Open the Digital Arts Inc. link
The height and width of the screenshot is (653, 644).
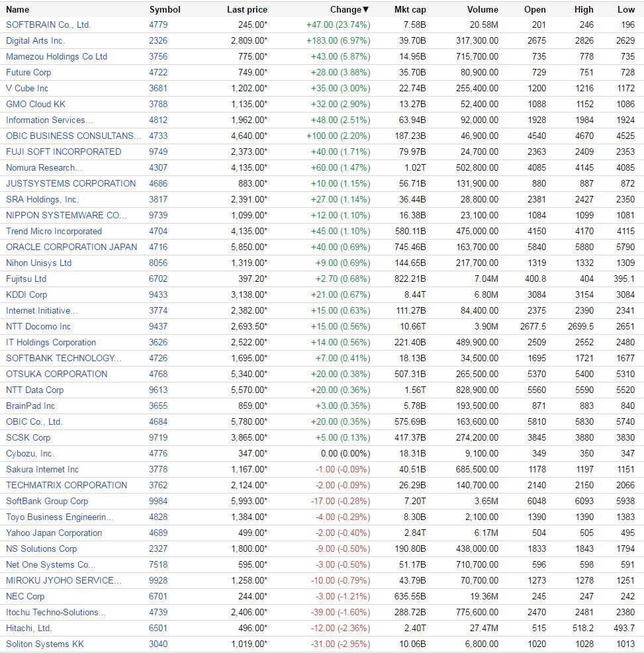[x=35, y=41]
